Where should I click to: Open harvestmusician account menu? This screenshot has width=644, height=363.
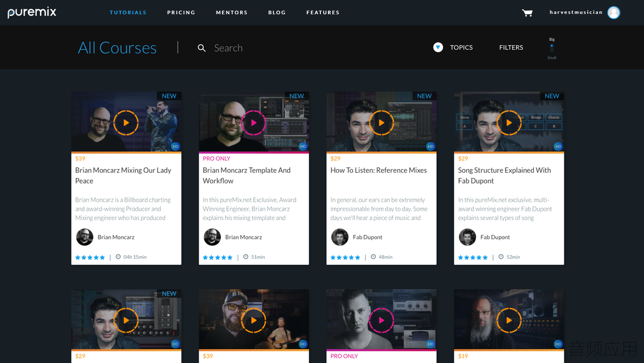[x=576, y=12]
